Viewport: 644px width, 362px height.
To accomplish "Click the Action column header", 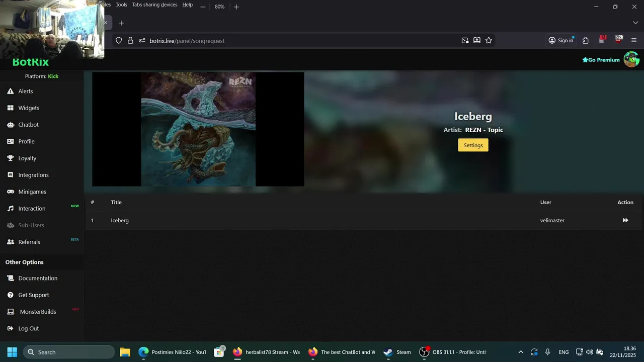I will pos(625,202).
